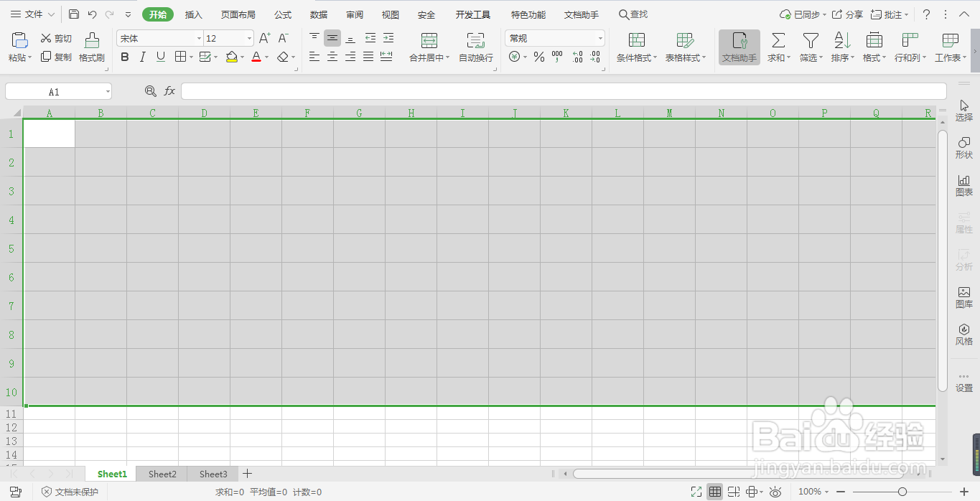Click the Paste clipboard icon

pos(20,40)
